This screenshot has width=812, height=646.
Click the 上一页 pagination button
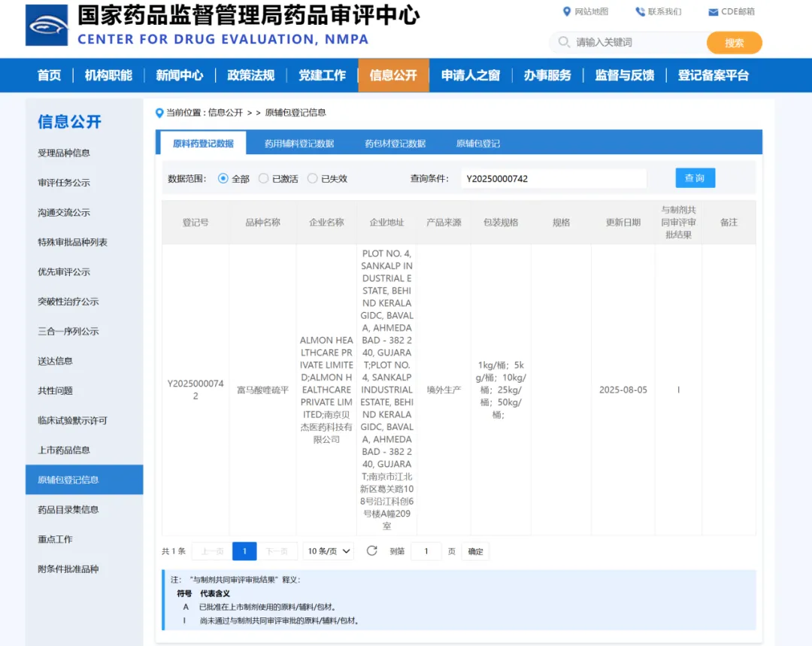point(212,551)
